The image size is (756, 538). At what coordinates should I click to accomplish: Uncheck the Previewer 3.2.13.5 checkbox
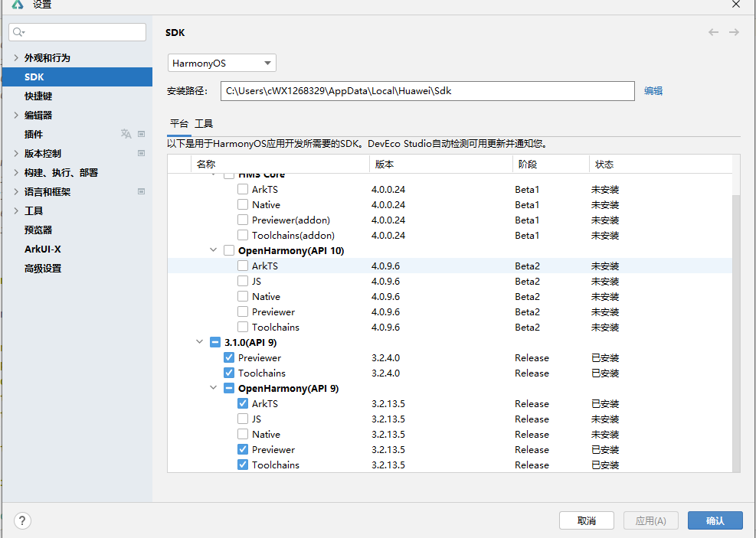243,449
